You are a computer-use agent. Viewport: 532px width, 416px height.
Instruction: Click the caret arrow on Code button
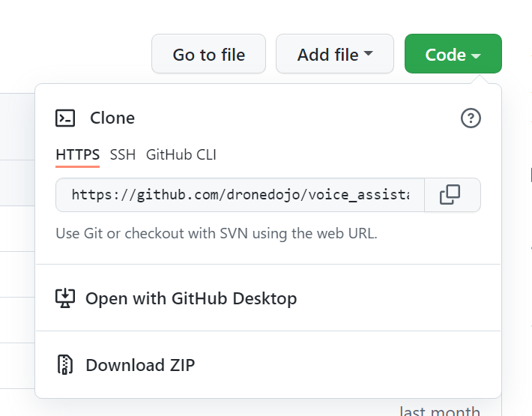[x=476, y=56]
